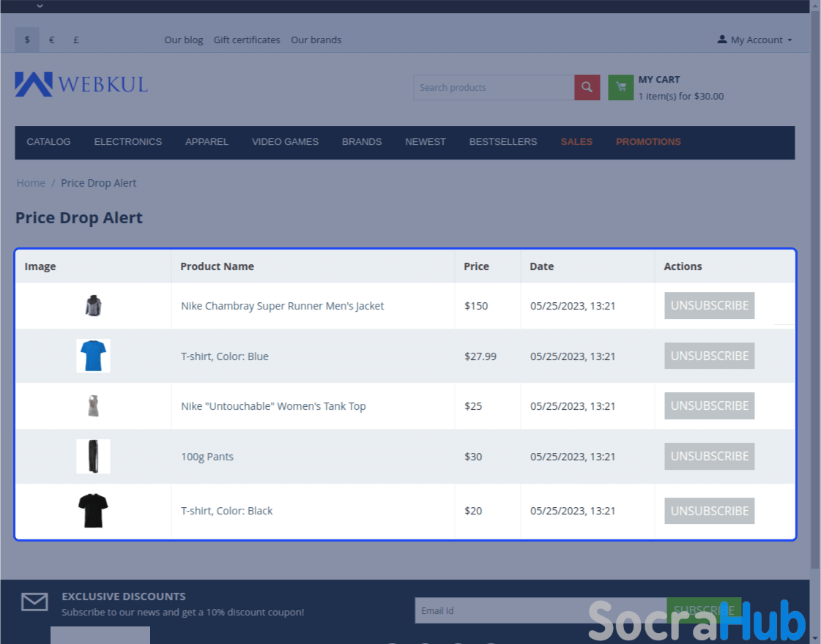Switch currency to British pound
Screen dimensions: 821x644
(76, 40)
